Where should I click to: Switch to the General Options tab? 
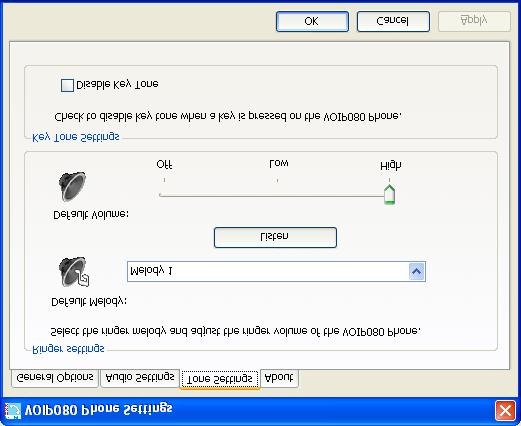pyautogui.click(x=55, y=378)
